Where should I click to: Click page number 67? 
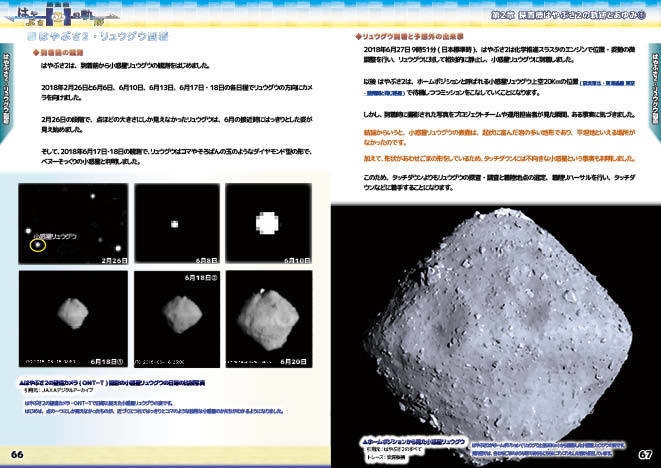click(x=645, y=455)
